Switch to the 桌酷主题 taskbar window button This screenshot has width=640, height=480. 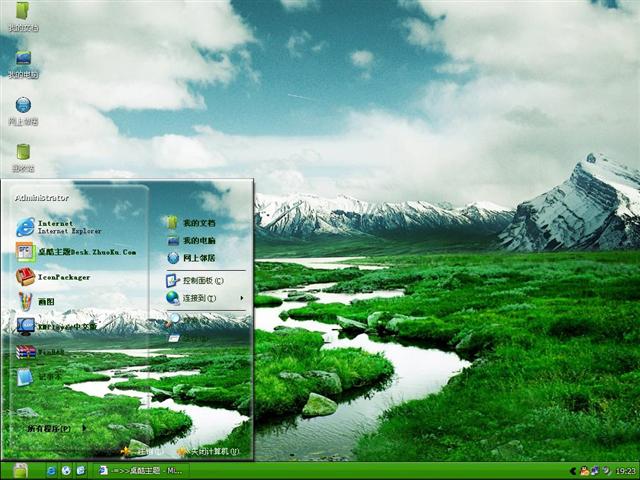click(x=140, y=471)
